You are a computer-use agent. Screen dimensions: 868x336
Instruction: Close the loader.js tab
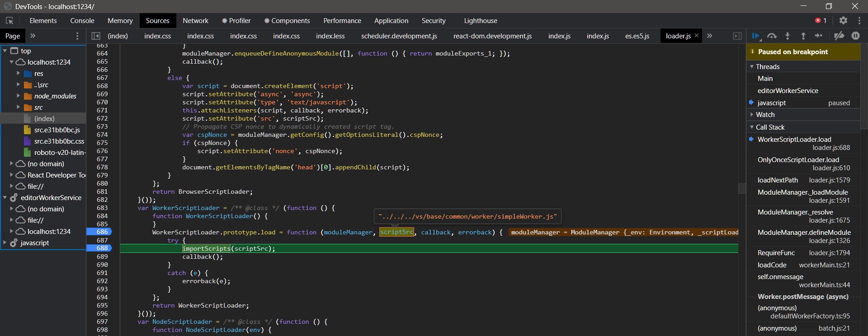(697, 36)
